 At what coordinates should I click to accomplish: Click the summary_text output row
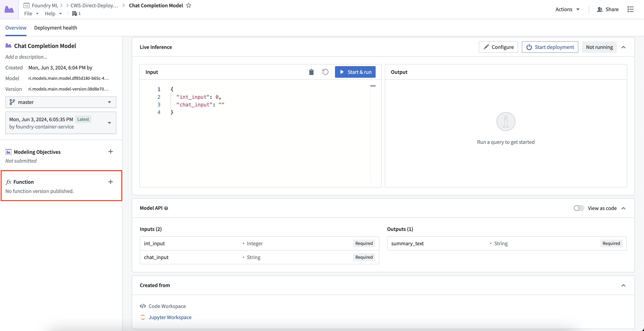click(x=507, y=243)
